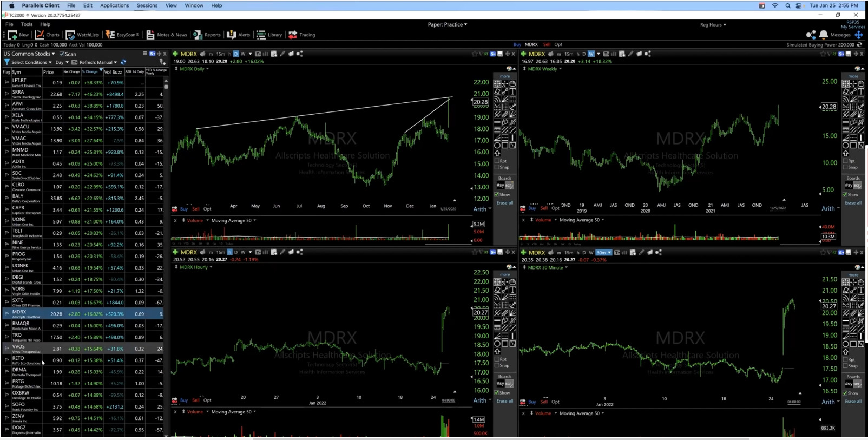Open the Refresh: Manual dropdown
868x440 pixels.
[98, 62]
